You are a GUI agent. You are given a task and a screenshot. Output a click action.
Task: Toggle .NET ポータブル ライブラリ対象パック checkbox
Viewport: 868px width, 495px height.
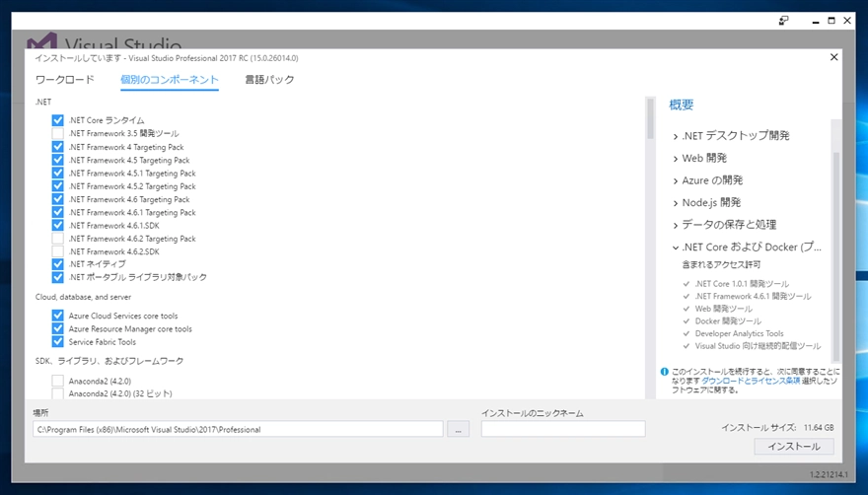pyautogui.click(x=57, y=277)
